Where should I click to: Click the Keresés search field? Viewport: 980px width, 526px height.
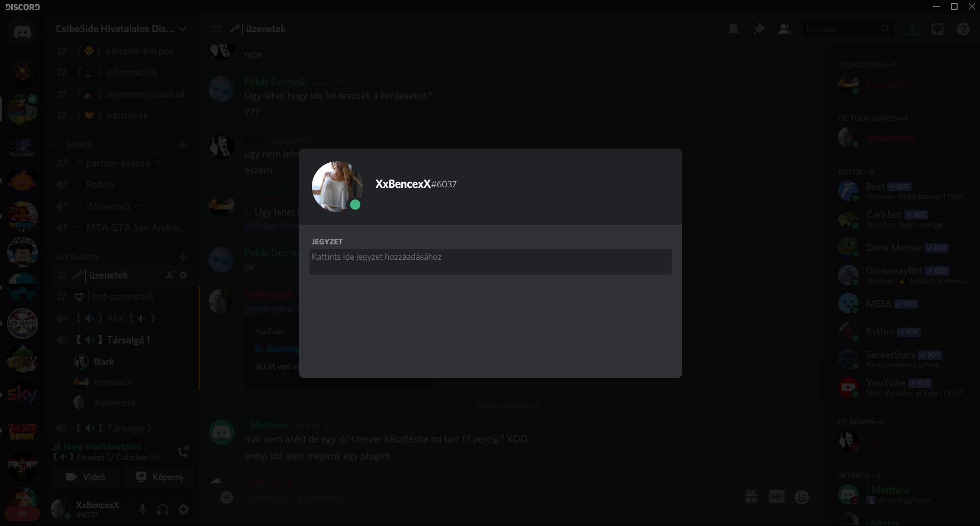tap(847, 29)
